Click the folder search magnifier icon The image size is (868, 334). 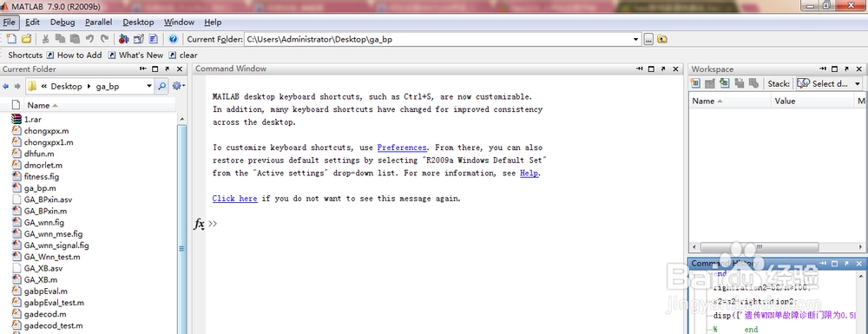[161, 86]
